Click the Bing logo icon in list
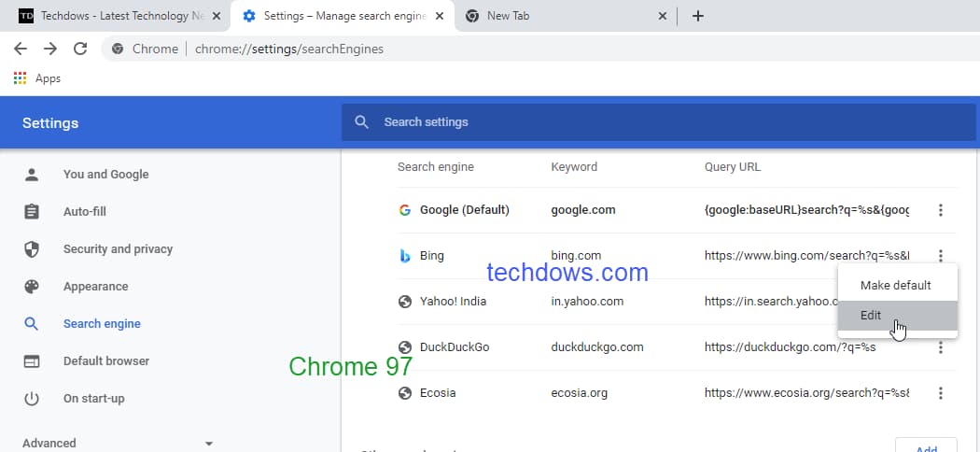Viewport: 980px width, 452px height. [405, 256]
